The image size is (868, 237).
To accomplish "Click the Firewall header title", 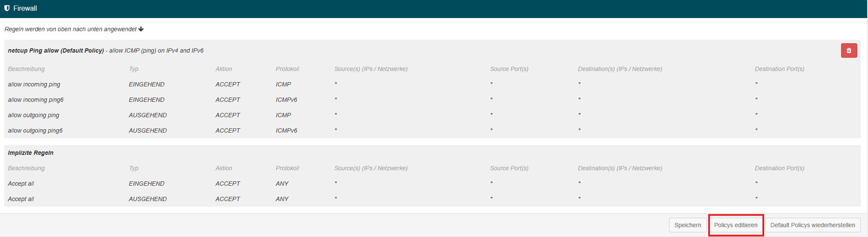I will (25, 8).
